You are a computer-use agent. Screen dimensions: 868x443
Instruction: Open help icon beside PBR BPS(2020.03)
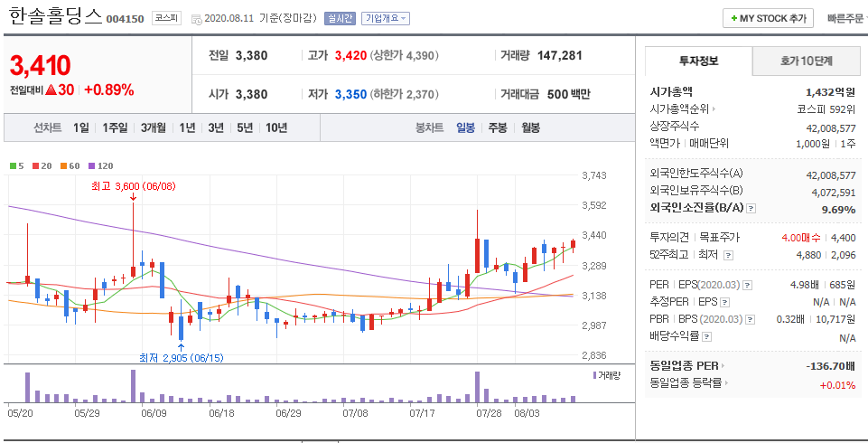click(x=750, y=319)
